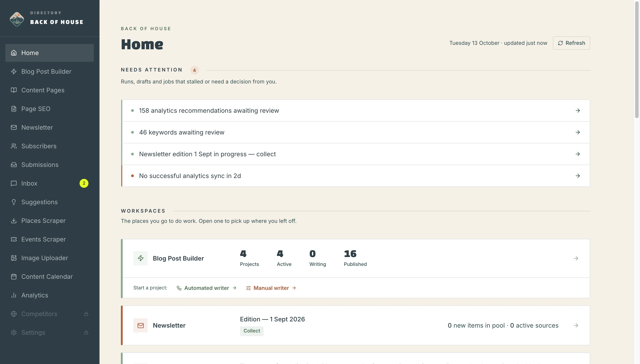Click the Refresh button
The width and height of the screenshot is (640, 364).
[571, 43]
